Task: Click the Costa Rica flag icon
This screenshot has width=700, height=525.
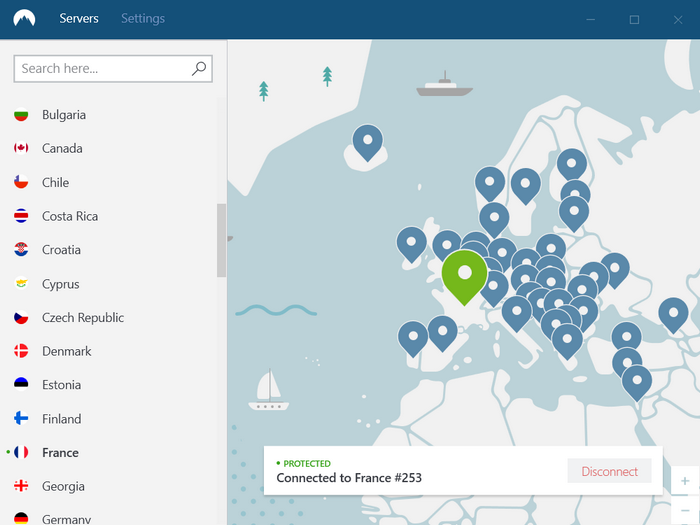Action: (21, 216)
